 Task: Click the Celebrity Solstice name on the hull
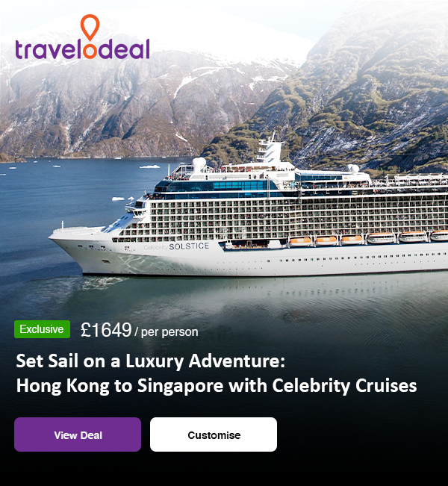coord(176,246)
